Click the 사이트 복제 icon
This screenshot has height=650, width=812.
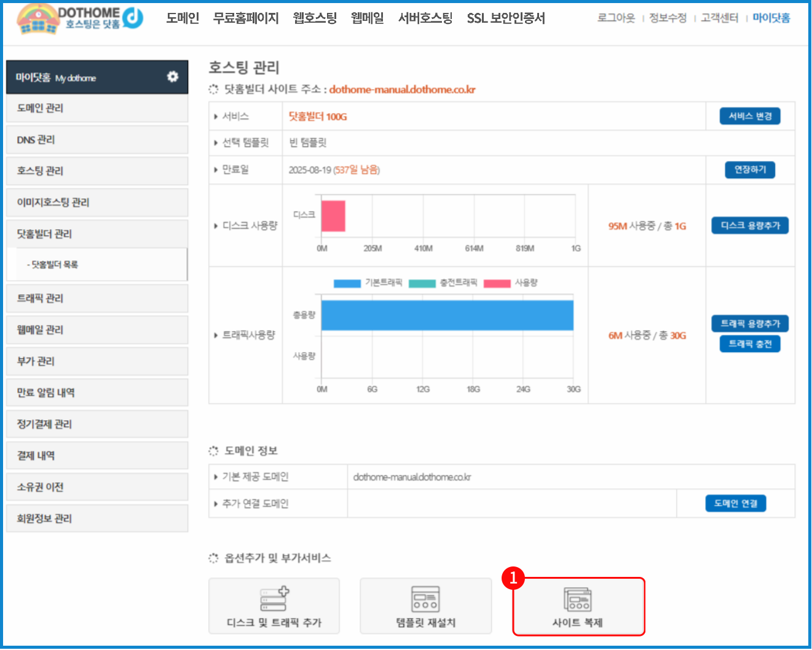pyautogui.click(x=578, y=599)
